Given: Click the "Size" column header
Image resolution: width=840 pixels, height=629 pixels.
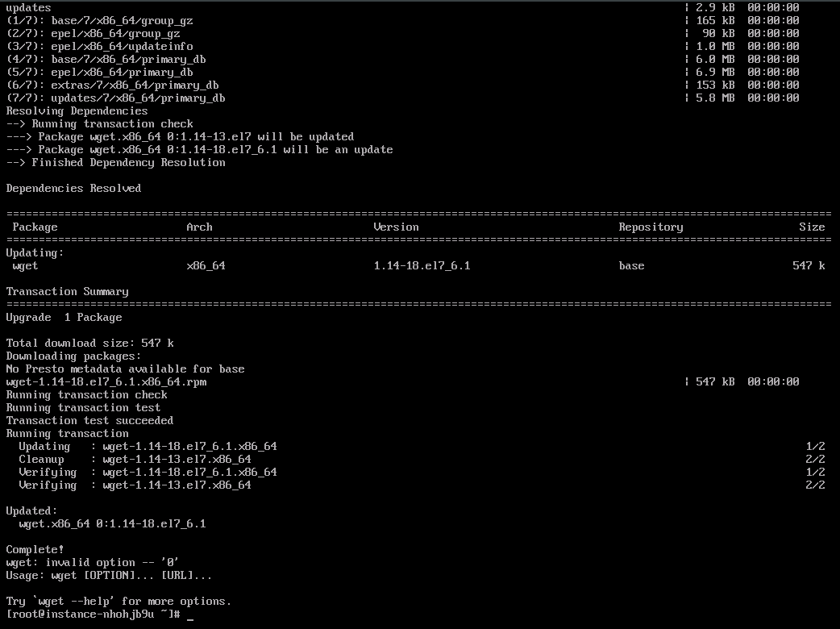Looking at the screenshot, I should 812,227.
